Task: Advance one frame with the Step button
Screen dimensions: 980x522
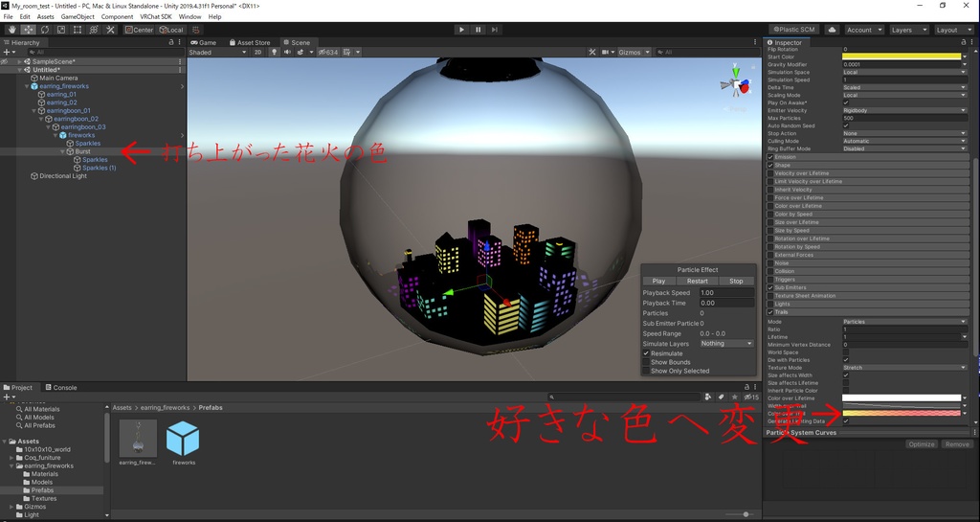Action: 495,30
